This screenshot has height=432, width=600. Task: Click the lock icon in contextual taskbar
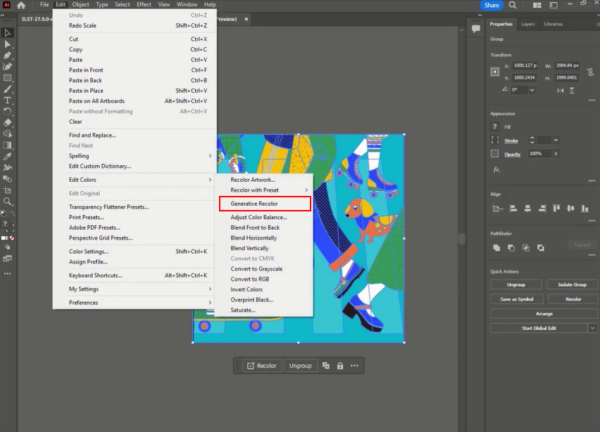339,366
